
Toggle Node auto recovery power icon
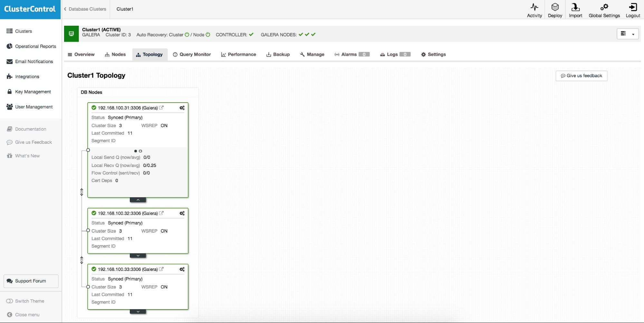208,34
